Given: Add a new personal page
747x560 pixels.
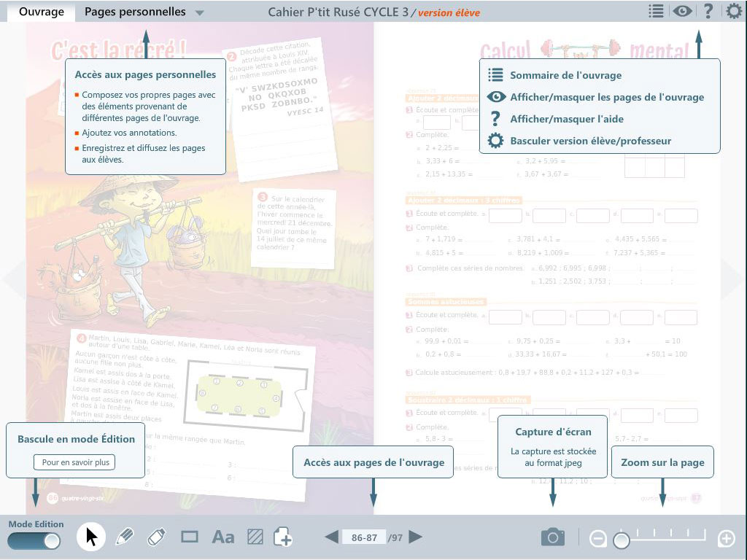Looking at the screenshot, I should tap(283, 537).
